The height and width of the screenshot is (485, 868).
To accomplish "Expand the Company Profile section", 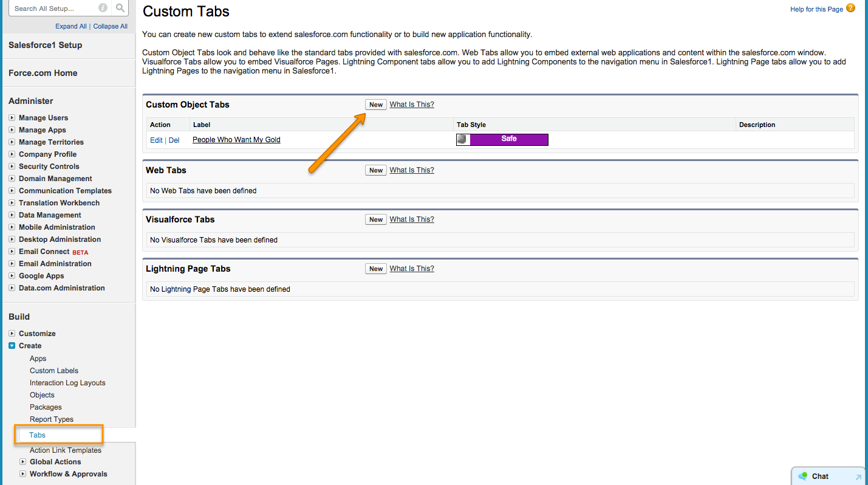I will pyautogui.click(x=12, y=154).
